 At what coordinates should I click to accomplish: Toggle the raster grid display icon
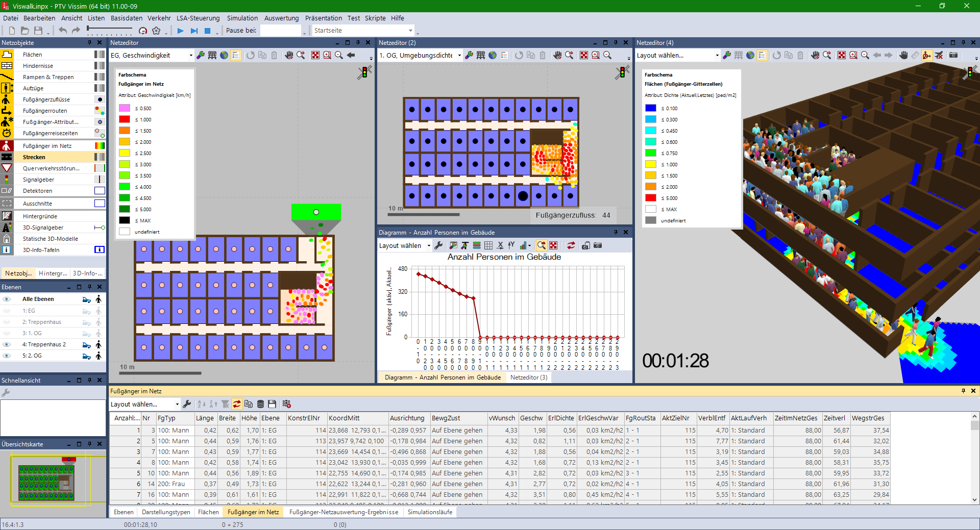[x=213, y=55]
